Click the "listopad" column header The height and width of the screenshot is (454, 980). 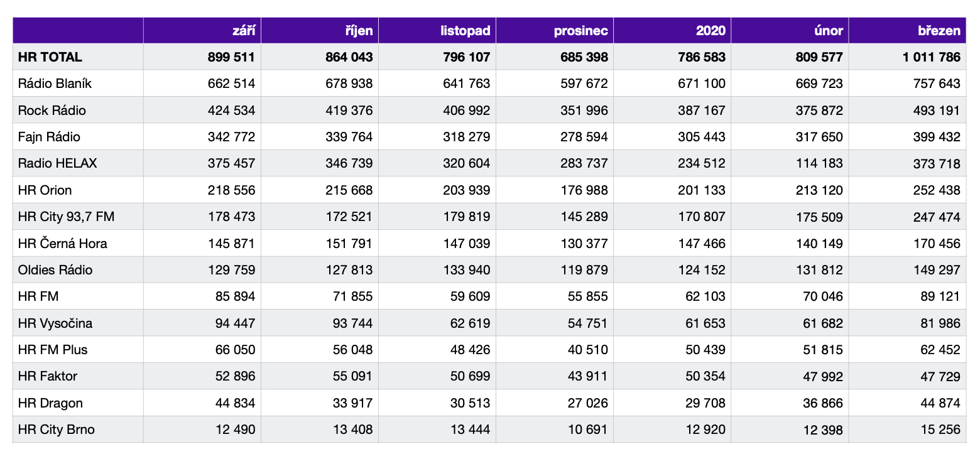tap(465, 31)
